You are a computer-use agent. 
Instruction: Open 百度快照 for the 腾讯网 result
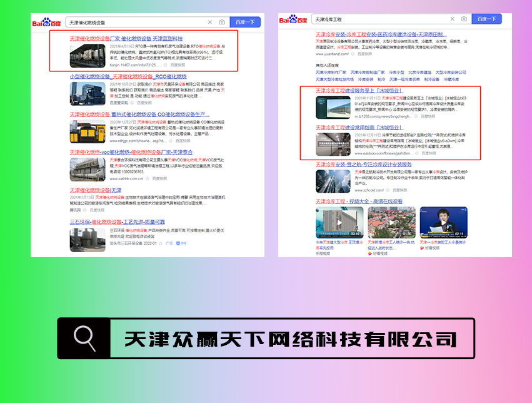pyautogui.click(x=97, y=210)
